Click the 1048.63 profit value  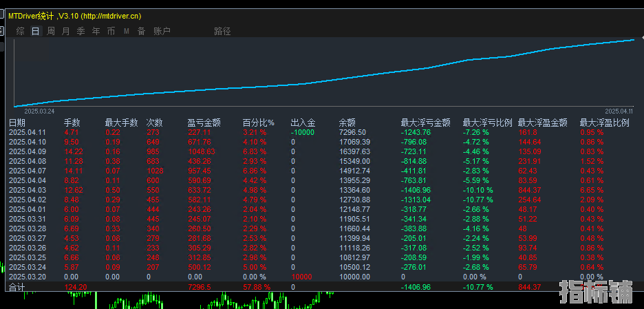coord(201,151)
